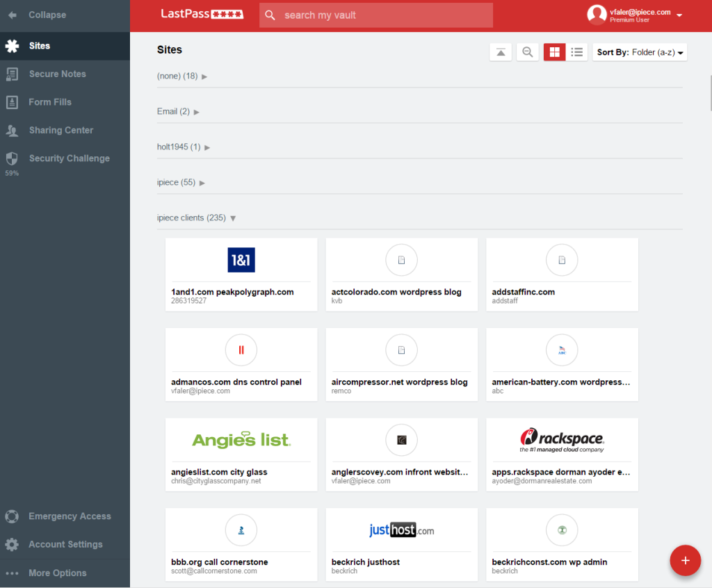The image size is (712, 588).
Task: Open the angieslist.com city glass entry
Action: point(241,454)
